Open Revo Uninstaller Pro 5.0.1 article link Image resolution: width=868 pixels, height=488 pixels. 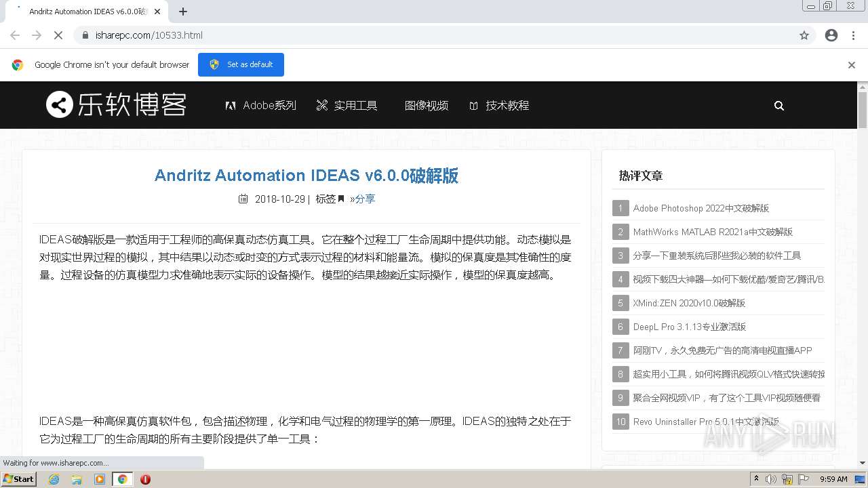click(706, 422)
